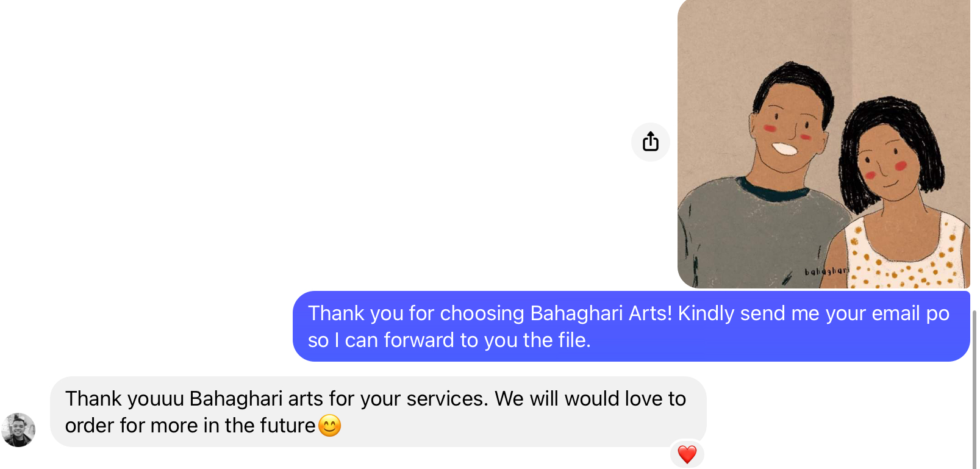The width and height of the screenshot is (980, 469).
Task: Click the smiling emoji in the gray message
Action: tap(329, 426)
